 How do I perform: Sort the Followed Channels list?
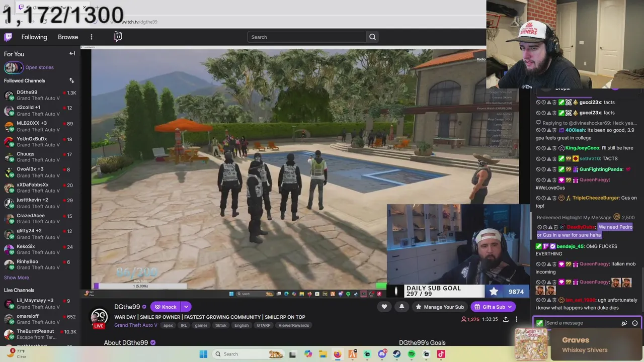(71, 80)
